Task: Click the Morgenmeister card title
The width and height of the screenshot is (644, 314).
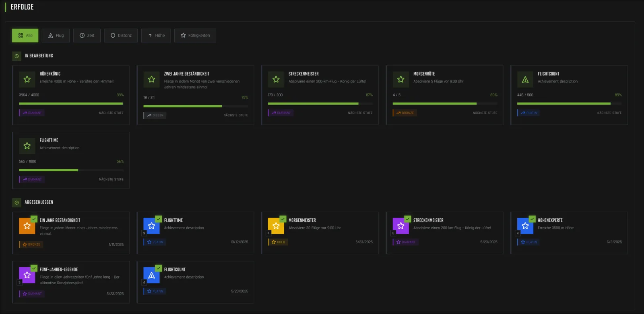Action: [x=302, y=220]
